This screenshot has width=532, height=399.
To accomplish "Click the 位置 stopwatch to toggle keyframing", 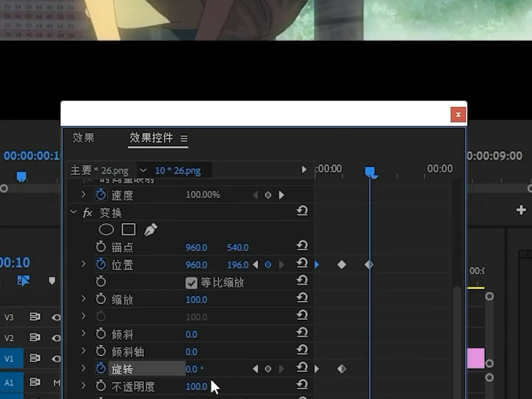I will click(x=100, y=265).
